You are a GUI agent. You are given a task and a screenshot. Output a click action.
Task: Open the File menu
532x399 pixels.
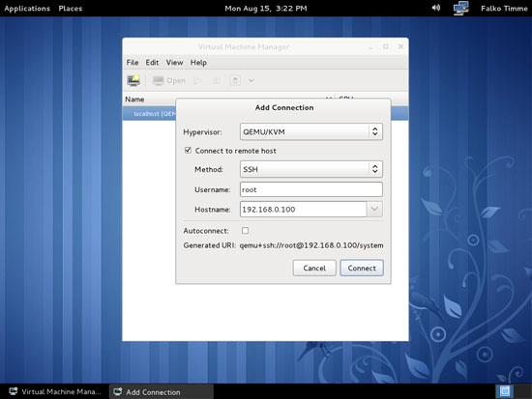click(133, 63)
